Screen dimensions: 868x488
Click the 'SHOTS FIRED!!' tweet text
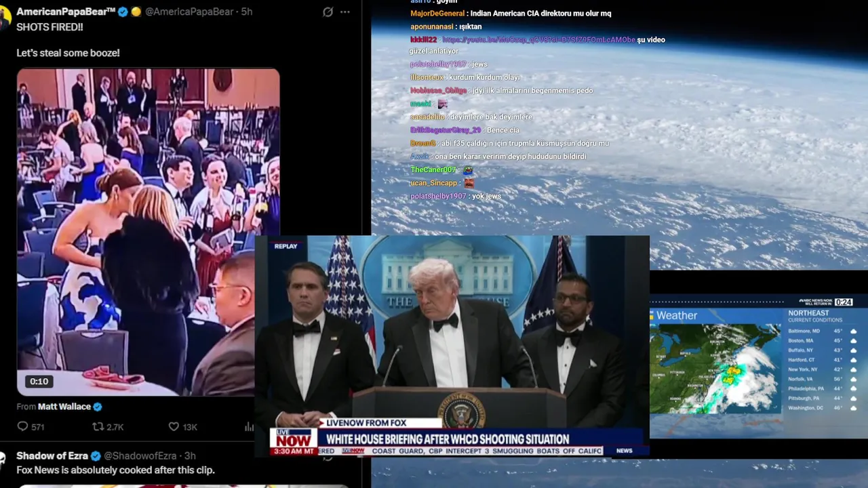click(x=50, y=27)
